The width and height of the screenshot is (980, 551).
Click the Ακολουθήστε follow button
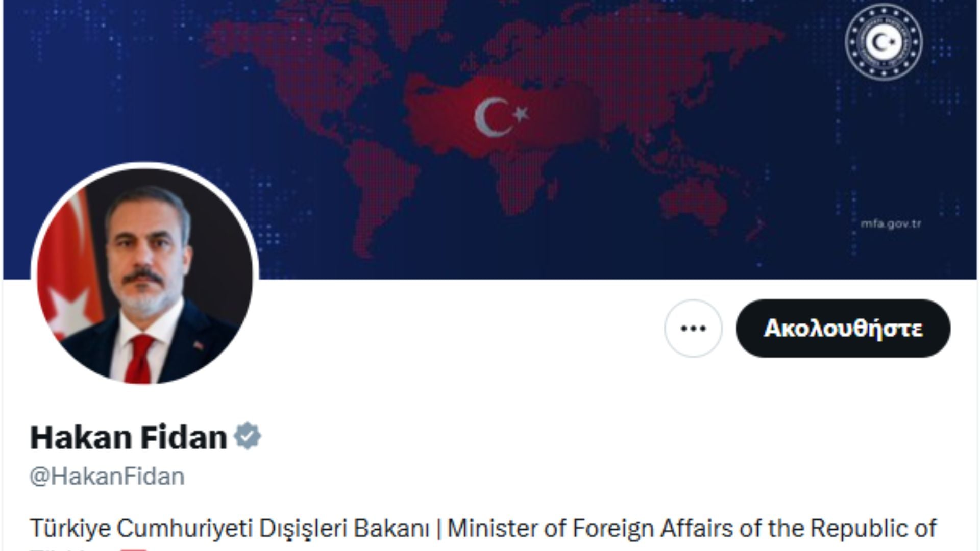(x=843, y=328)
